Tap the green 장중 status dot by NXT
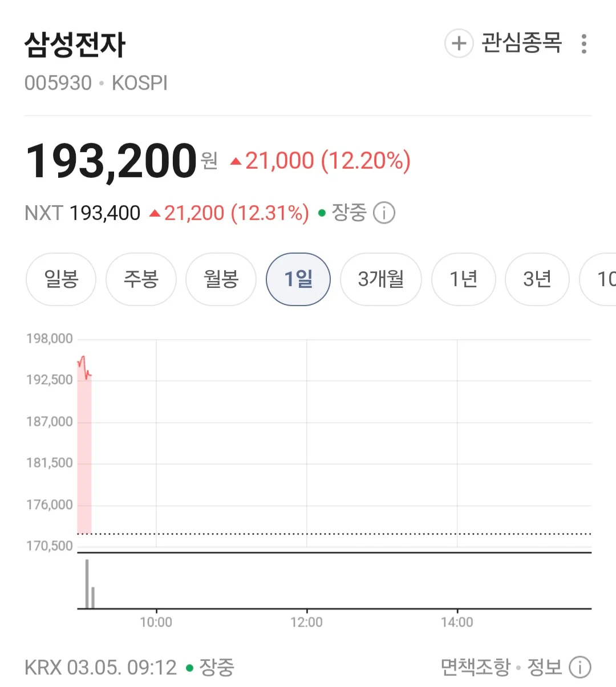The height and width of the screenshot is (687, 616). point(322,213)
